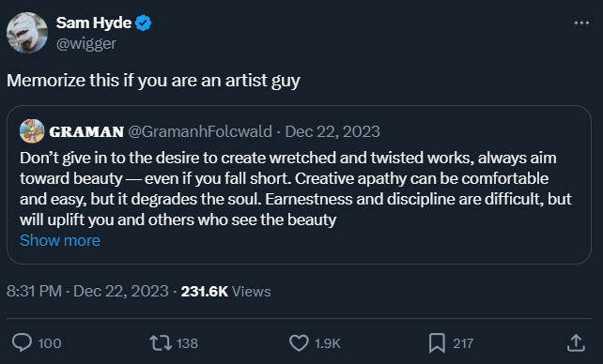This screenshot has height=364, width=603.
Task: Click the reply speech bubble icon
Action: tap(22, 342)
